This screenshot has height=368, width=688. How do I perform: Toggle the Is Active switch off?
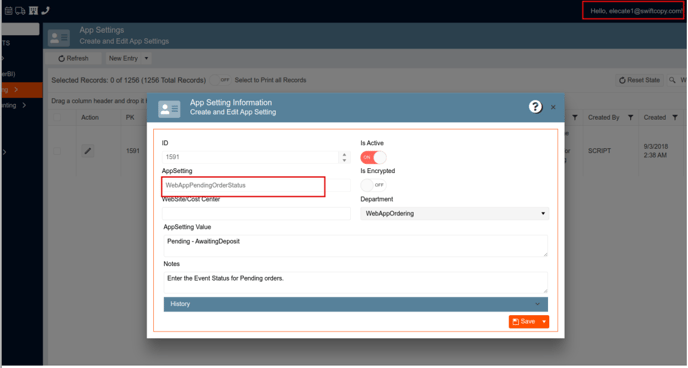pos(373,157)
